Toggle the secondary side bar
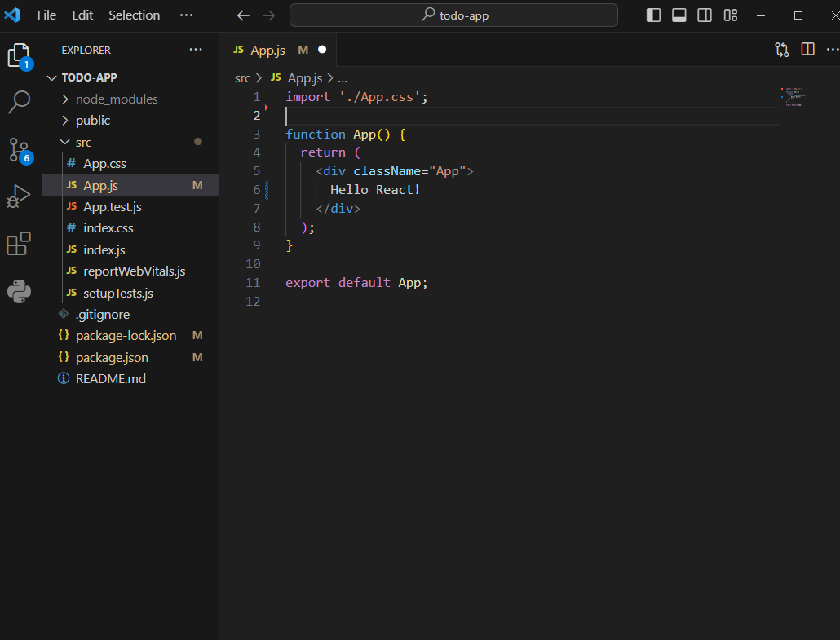 click(x=705, y=15)
